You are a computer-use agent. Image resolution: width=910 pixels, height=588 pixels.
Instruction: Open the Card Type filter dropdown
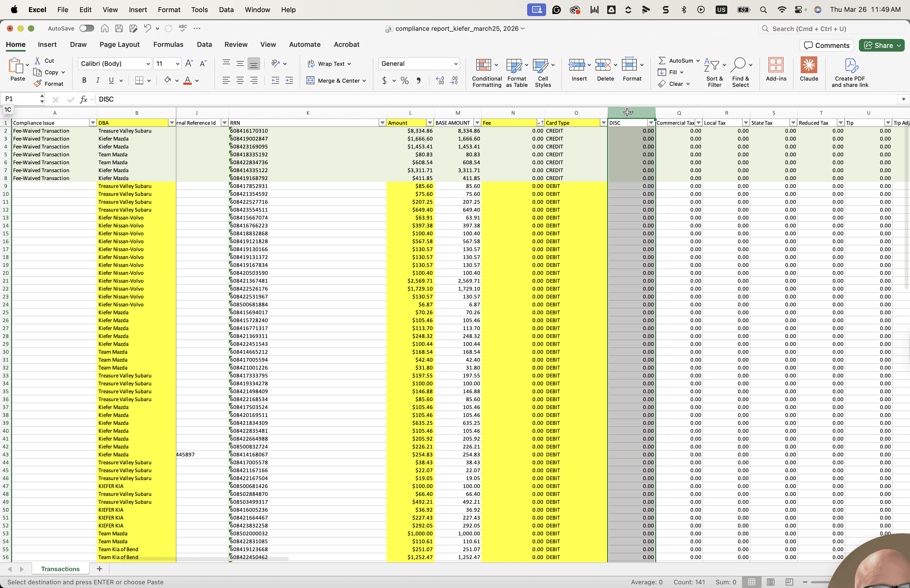point(603,123)
